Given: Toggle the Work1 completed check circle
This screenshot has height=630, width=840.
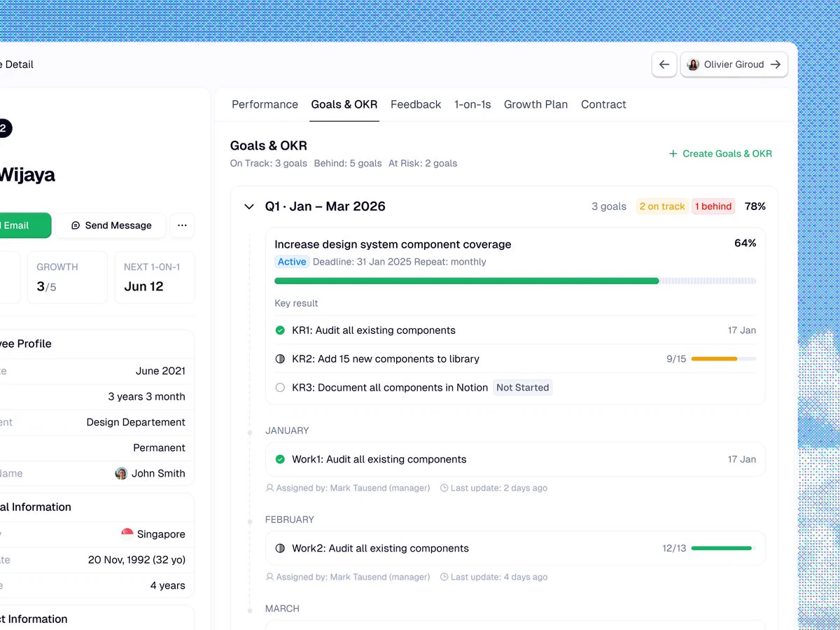Looking at the screenshot, I should (x=280, y=459).
